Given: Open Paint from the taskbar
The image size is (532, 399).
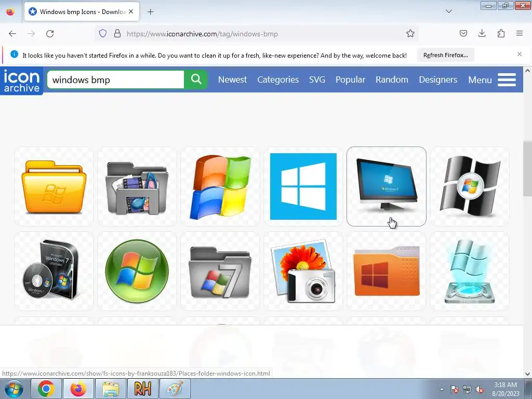Looking at the screenshot, I should point(175,389).
